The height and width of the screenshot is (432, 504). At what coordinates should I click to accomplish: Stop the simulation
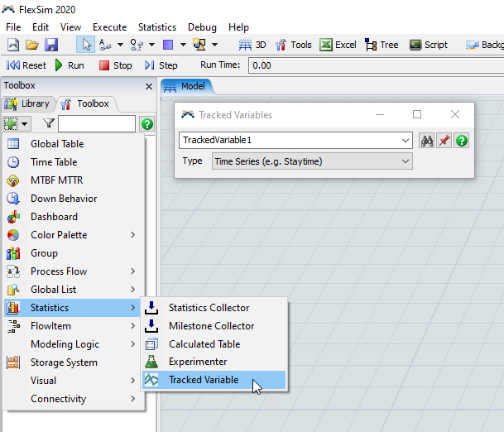[x=115, y=65]
